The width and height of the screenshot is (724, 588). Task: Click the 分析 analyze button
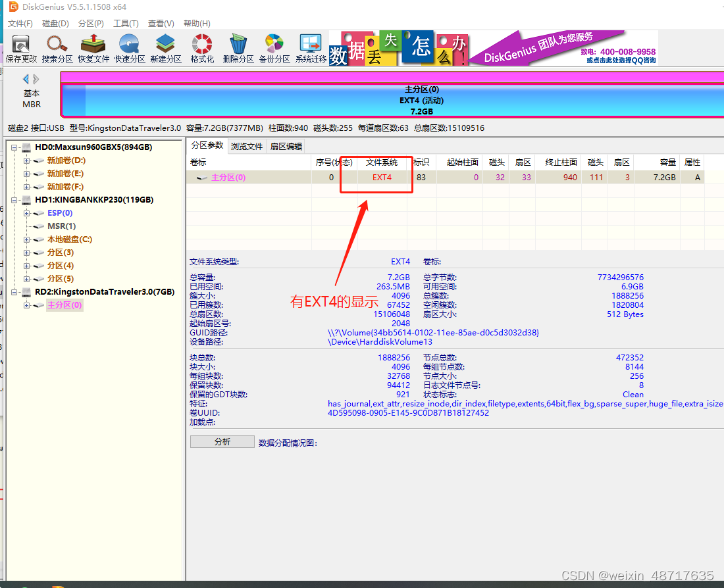222,442
